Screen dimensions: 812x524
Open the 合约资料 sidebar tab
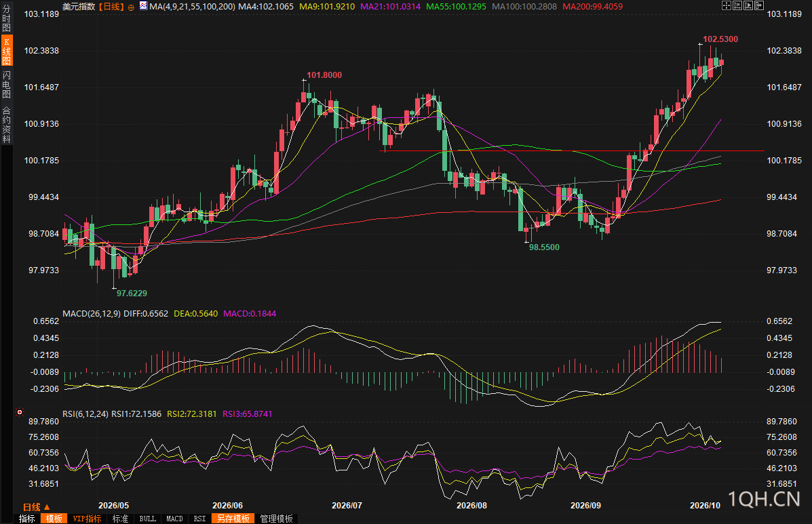[6, 124]
